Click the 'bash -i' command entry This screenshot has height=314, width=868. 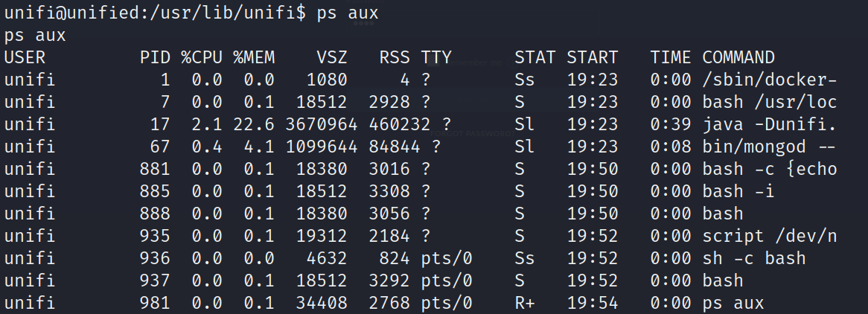733,191
